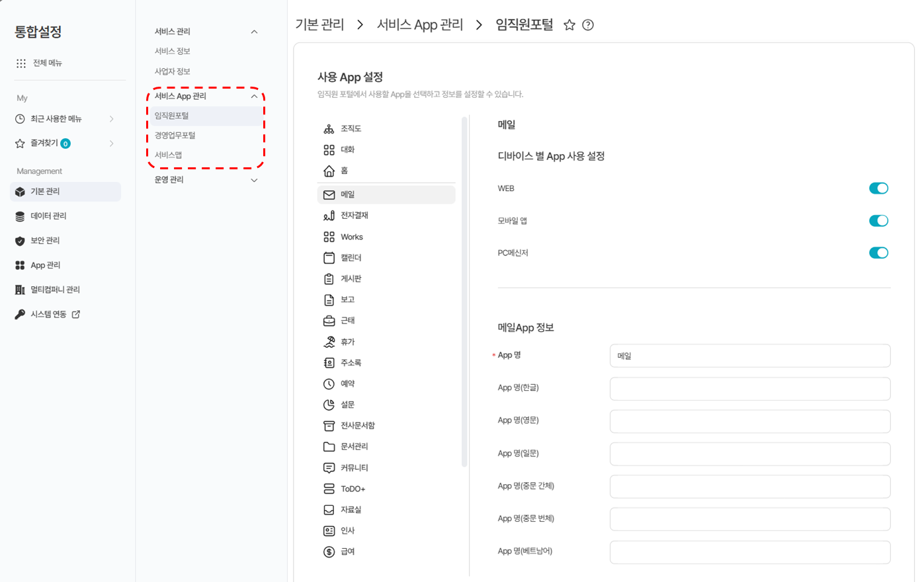
Task: Disable the 모바일 앱 usage switch
Action: (x=878, y=221)
